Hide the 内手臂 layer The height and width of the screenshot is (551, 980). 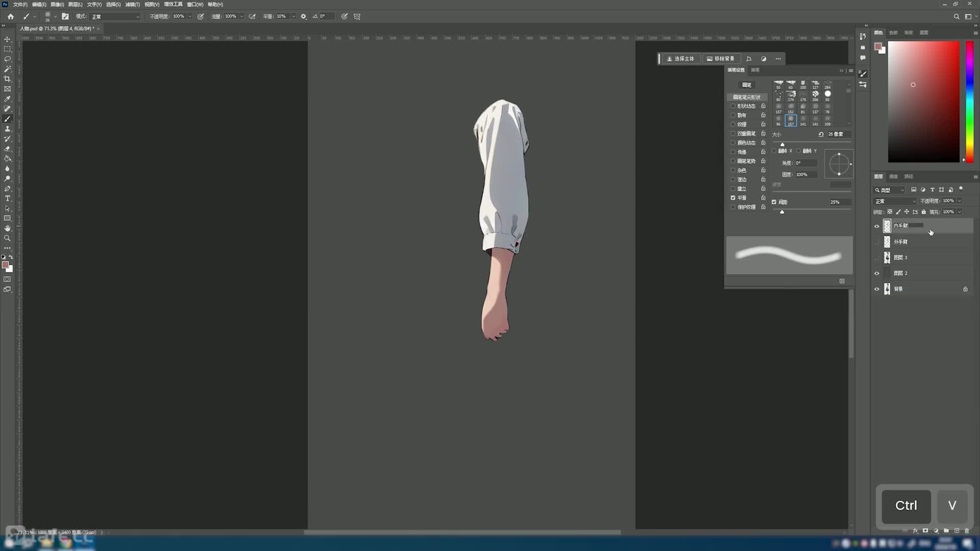pyautogui.click(x=877, y=226)
